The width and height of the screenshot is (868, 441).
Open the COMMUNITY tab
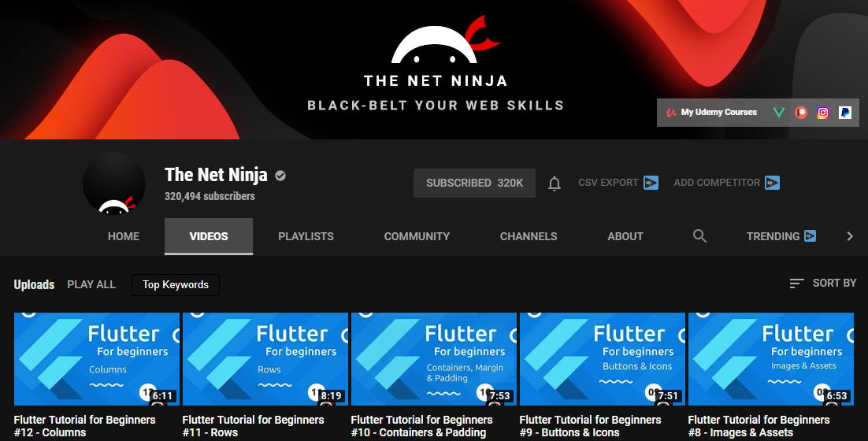(417, 236)
